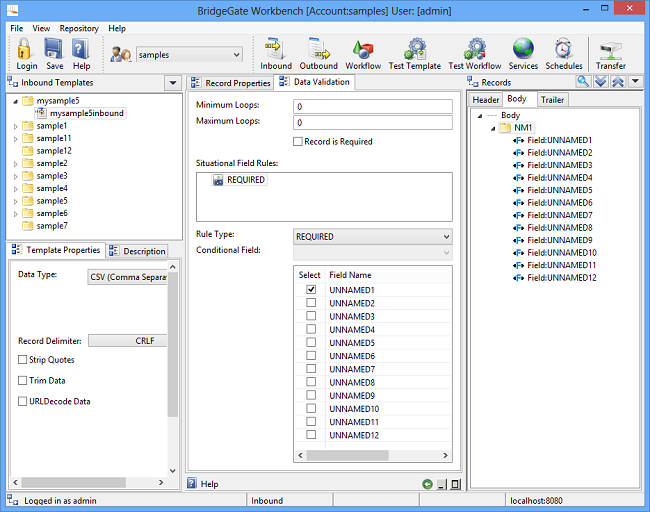650x512 pixels.
Task: Open the Template Properties tab
Action: pyautogui.click(x=56, y=250)
